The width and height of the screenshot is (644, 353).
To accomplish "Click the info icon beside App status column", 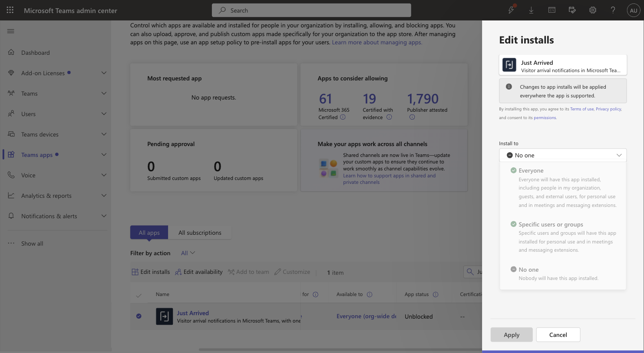I will click(436, 294).
